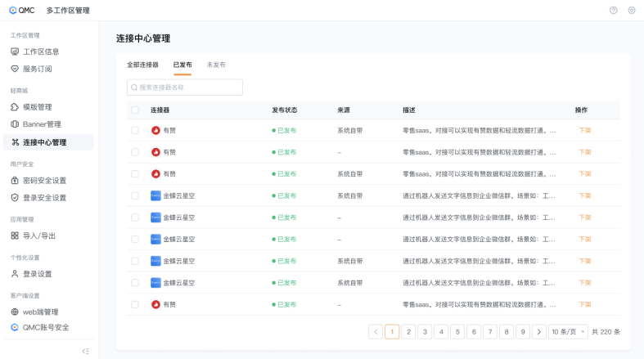644x359 pixels.
Task: Check the fourth row 金蝶云星空 checkbox
Action: (135, 195)
